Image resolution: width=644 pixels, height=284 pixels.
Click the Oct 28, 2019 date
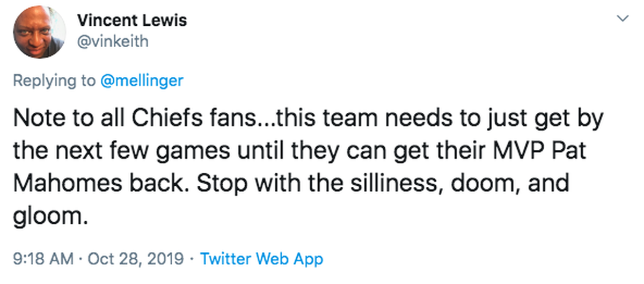tap(137, 260)
